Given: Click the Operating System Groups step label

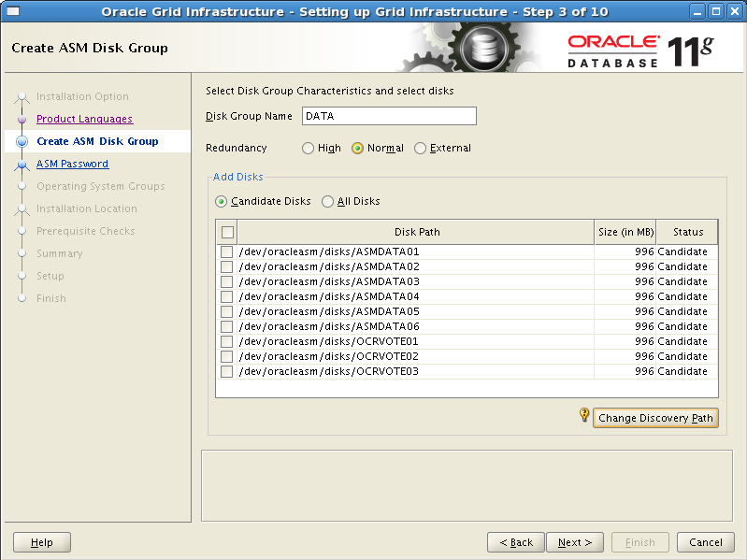Looking at the screenshot, I should coord(101,186).
